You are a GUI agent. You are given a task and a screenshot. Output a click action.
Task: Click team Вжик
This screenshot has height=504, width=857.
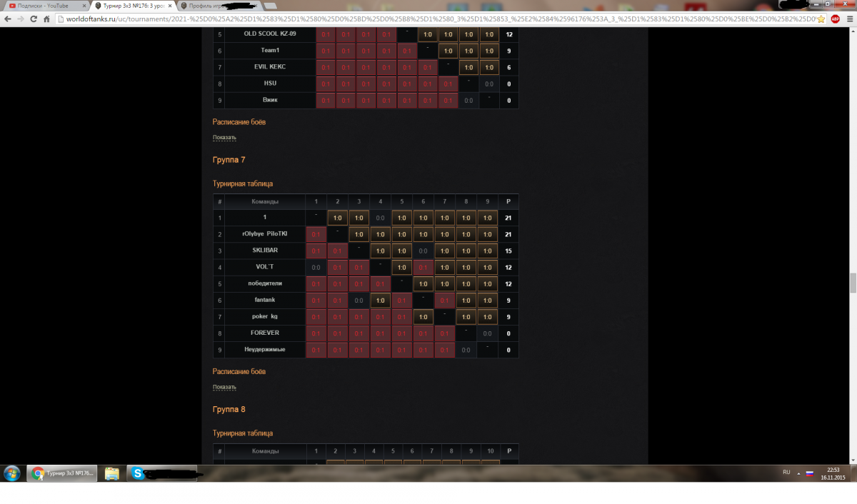270,100
